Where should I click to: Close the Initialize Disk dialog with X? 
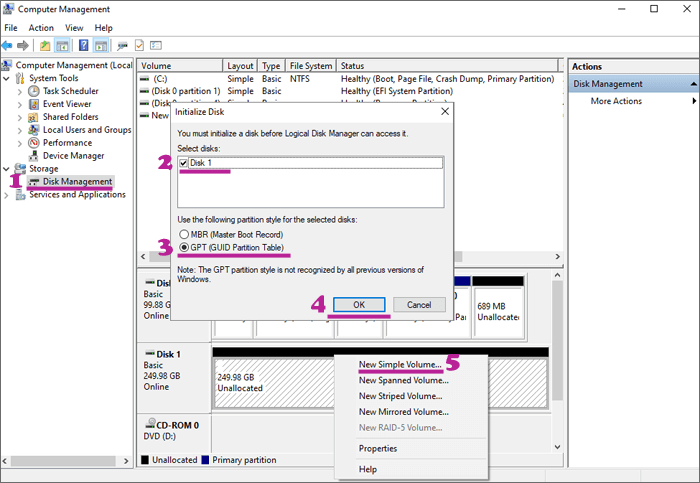tap(445, 112)
